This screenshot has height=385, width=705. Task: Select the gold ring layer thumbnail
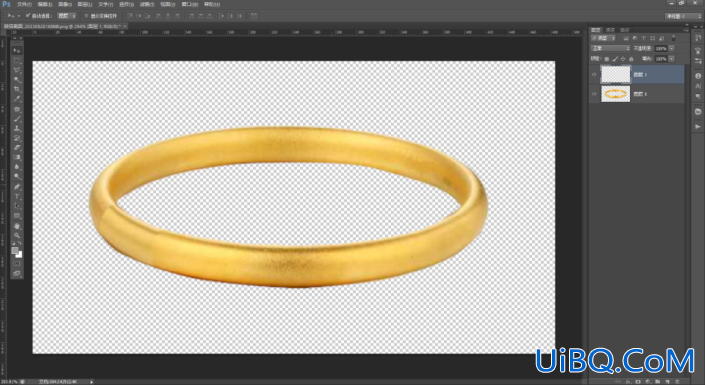pyautogui.click(x=616, y=94)
